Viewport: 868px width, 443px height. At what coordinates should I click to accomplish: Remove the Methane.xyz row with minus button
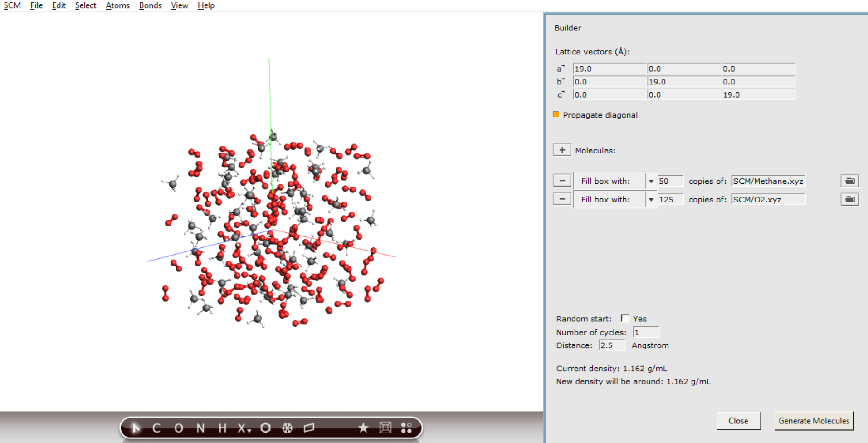[x=562, y=181]
